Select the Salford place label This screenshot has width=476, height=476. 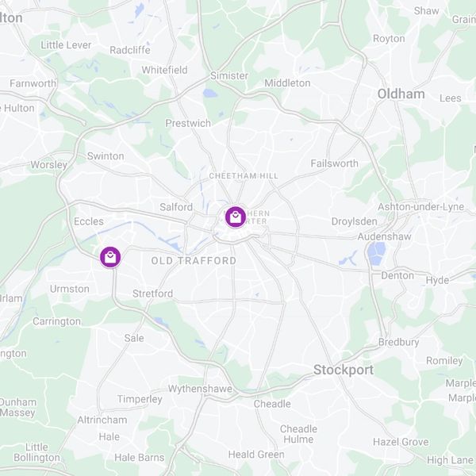point(176,207)
